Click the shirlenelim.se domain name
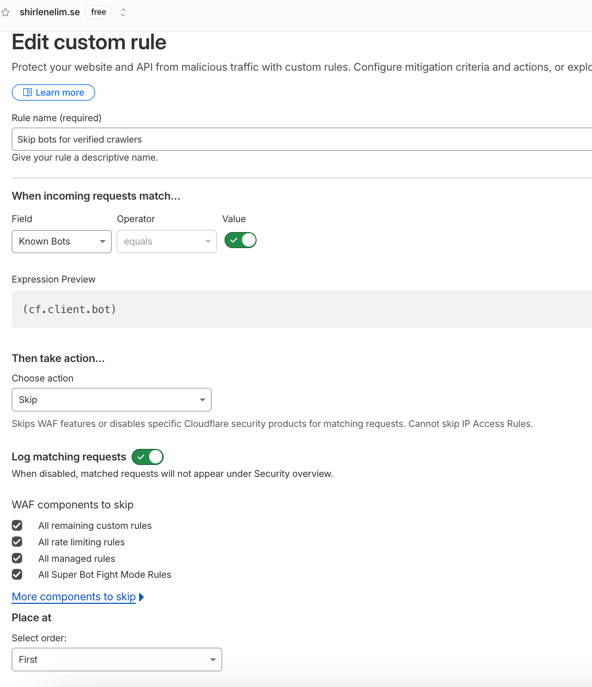The image size is (592, 687). tap(50, 12)
